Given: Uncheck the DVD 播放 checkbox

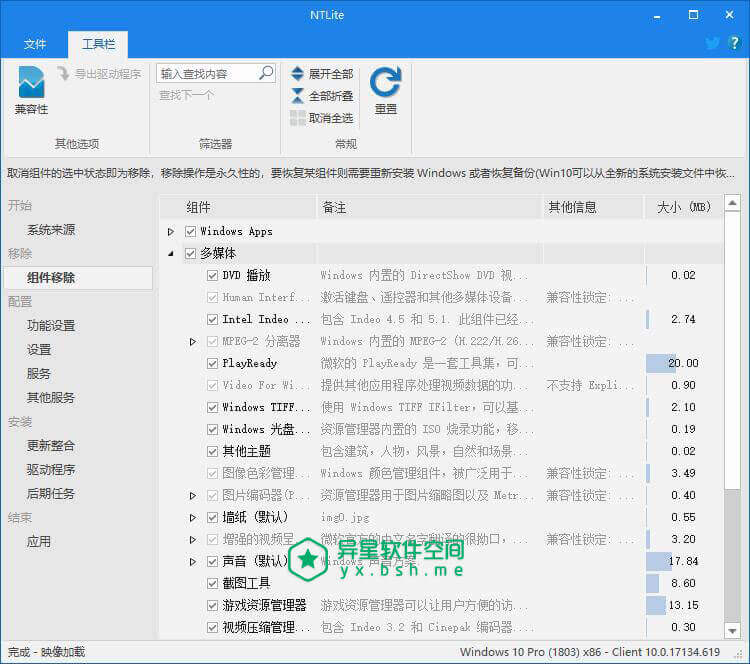Looking at the screenshot, I should click(212, 276).
